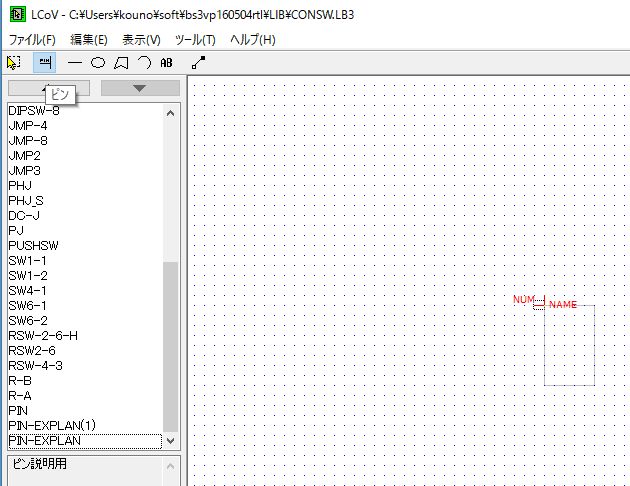630x486 pixels.
Task: Select JMP3 in the part list
Action: (x=85, y=171)
